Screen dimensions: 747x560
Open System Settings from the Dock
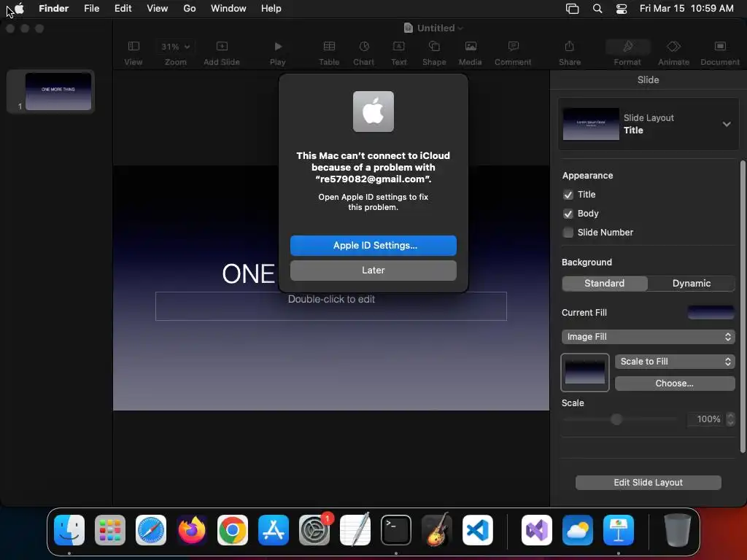click(x=314, y=530)
